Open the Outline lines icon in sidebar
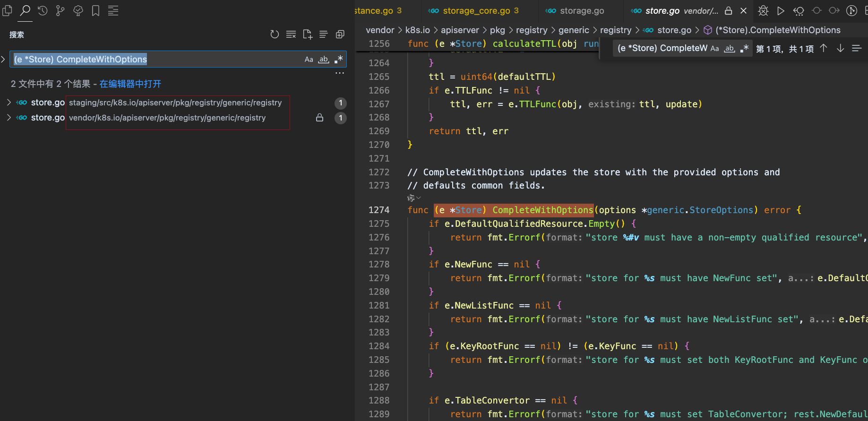This screenshot has height=421, width=868. pos(113,10)
